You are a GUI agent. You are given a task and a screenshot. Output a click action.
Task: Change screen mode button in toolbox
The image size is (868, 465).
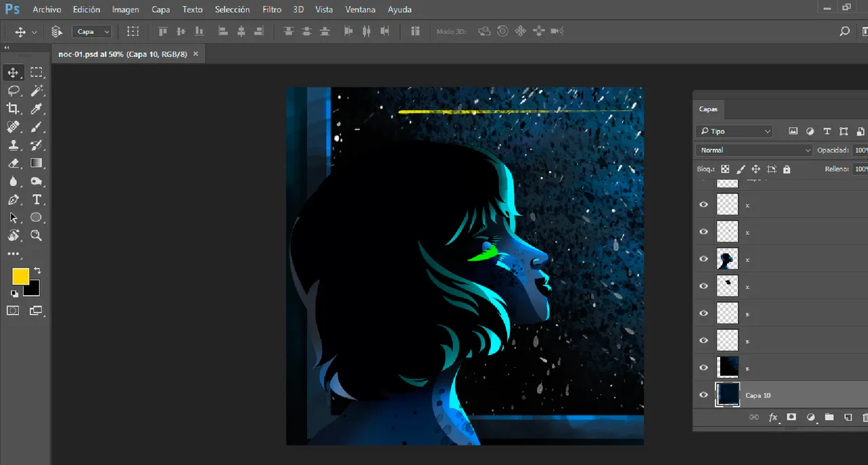point(36,311)
